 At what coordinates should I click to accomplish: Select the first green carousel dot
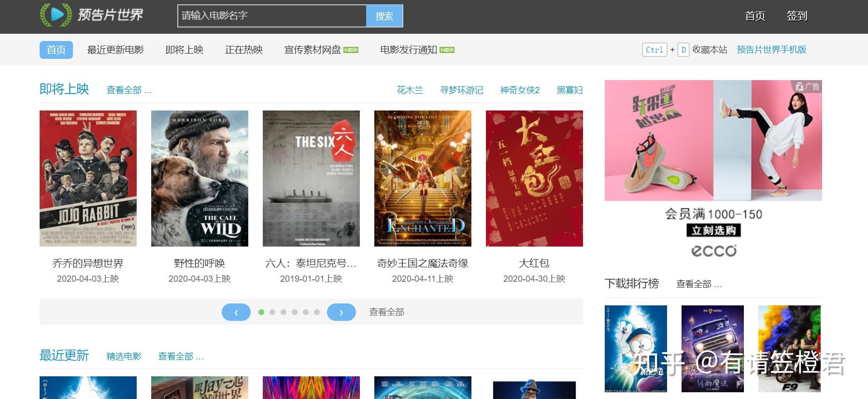coord(261,312)
